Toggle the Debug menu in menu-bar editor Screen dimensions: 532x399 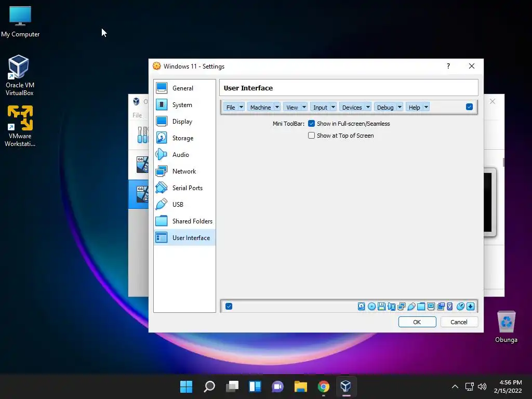[385, 107]
